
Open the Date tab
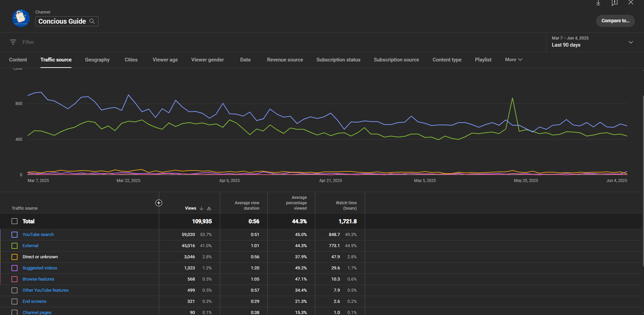pos(245,60)
